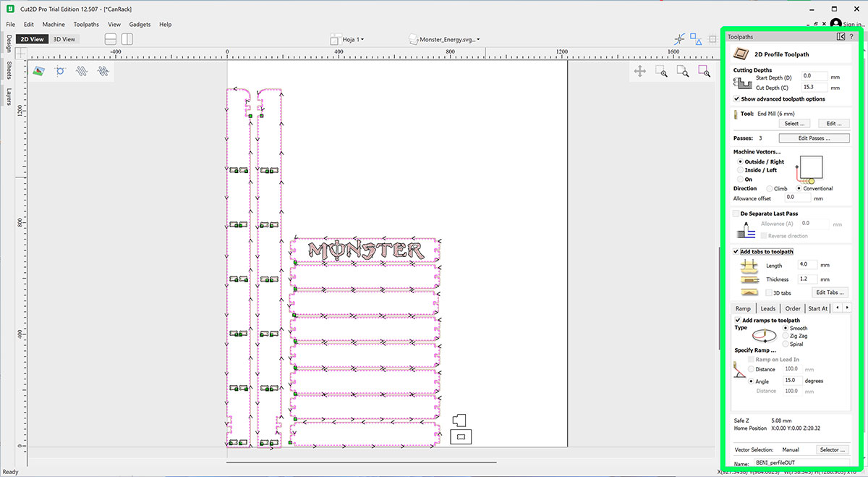
Task: Click the Sign in account avatar
Action: click(836, 24)
